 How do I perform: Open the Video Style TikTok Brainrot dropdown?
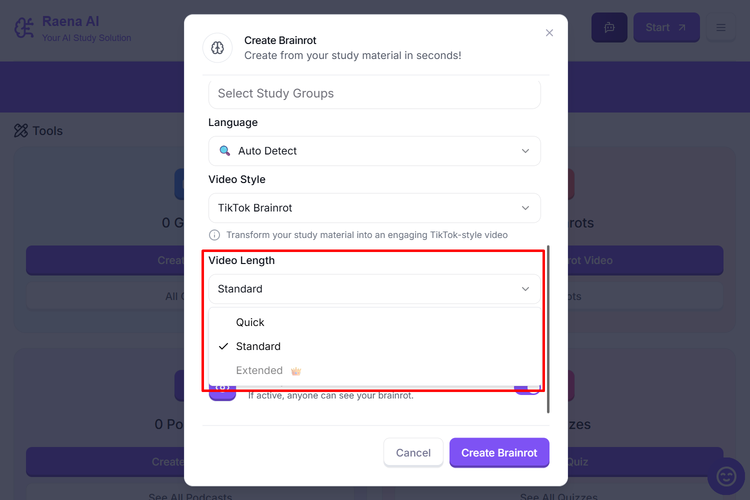tap(374, 208)
